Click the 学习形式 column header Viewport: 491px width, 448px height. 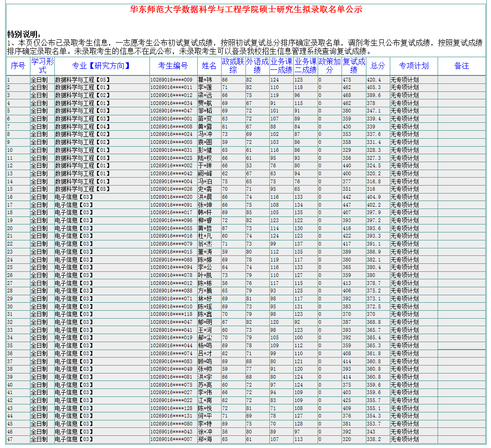coord(42,66)
